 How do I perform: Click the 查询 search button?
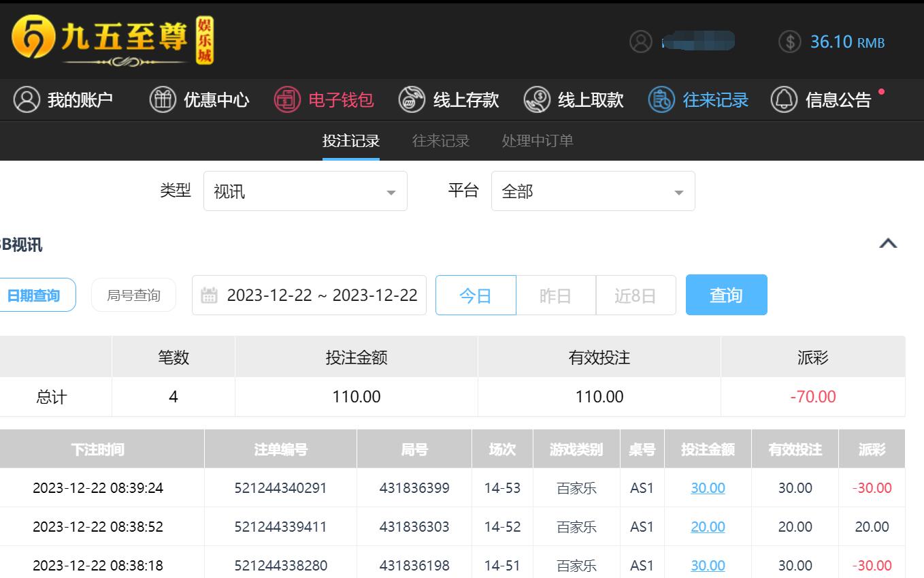pos(727,295)
